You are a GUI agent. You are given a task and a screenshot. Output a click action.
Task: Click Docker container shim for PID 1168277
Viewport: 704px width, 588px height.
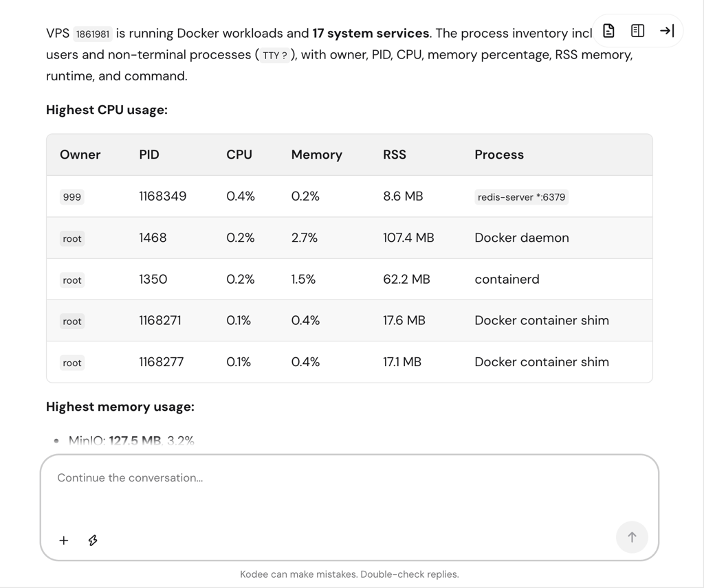[x=542, y=361]
